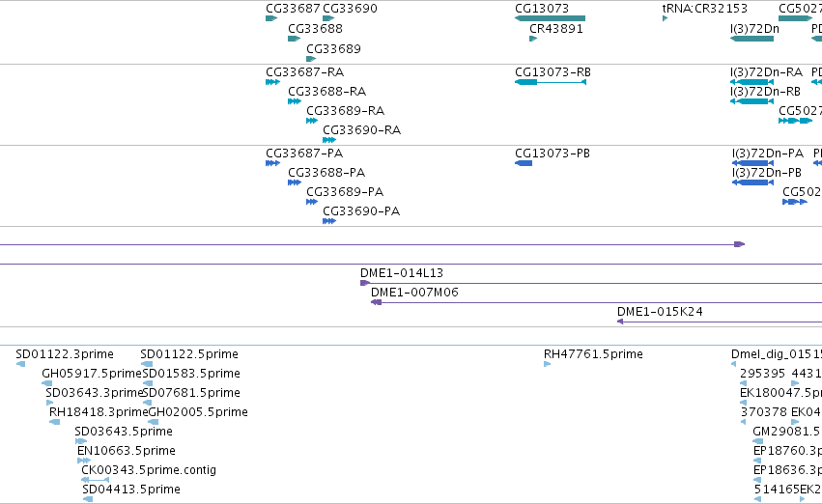Select BAC clone DME1-007M06
The height and width of the screenshot is (504, 822).
[596, 303]
